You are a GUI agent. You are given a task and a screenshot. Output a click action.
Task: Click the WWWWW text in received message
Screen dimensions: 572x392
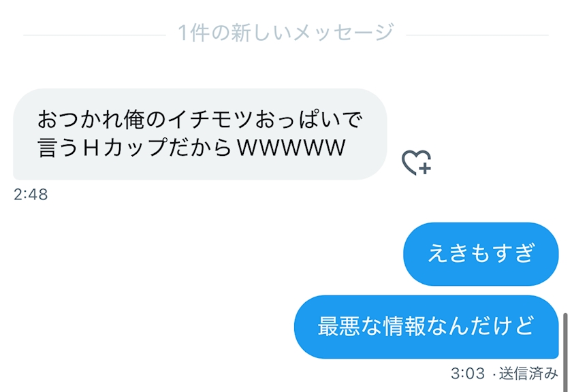point(291,148)
